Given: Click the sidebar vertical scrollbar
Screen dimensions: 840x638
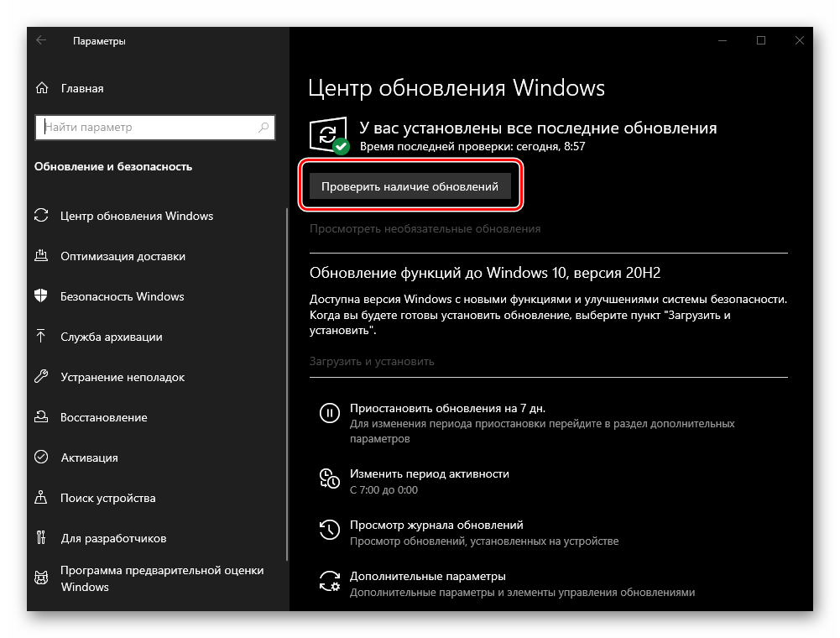Looking at the screenshot, I should point(287,378).
